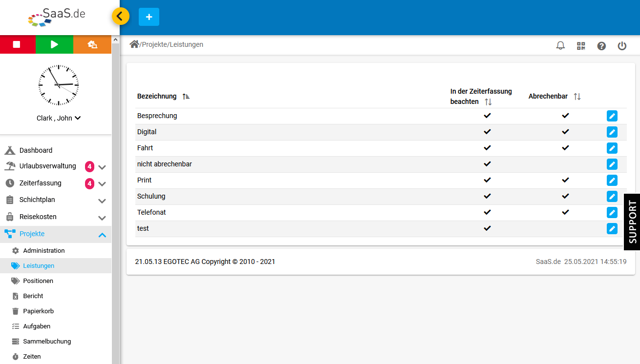Go to Sammelbuchung in the sidebar

point(47,342)
